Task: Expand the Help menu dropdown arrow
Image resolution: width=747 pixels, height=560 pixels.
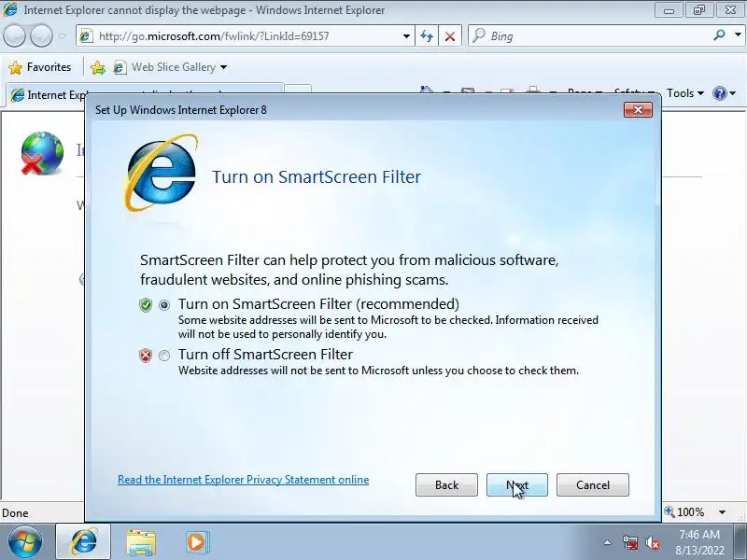Action: [x=733, y=93]
